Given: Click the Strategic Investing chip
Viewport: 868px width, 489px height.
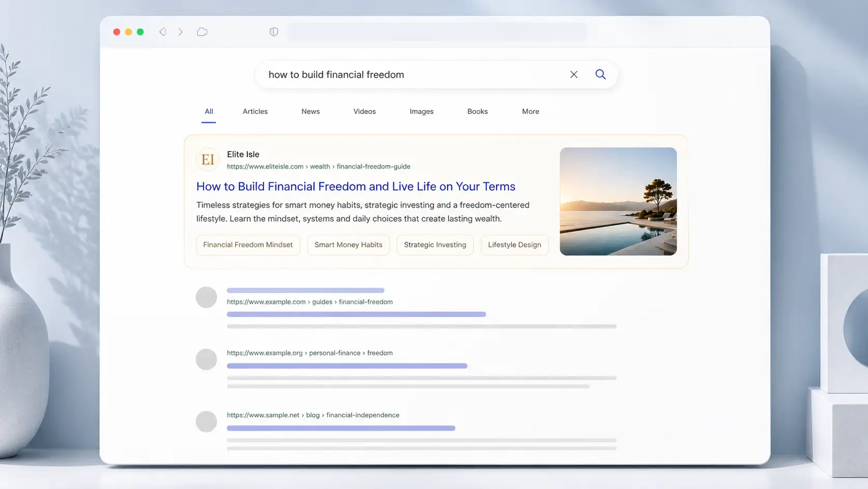Looking at the screenshot, I should (x=435, y=245).
